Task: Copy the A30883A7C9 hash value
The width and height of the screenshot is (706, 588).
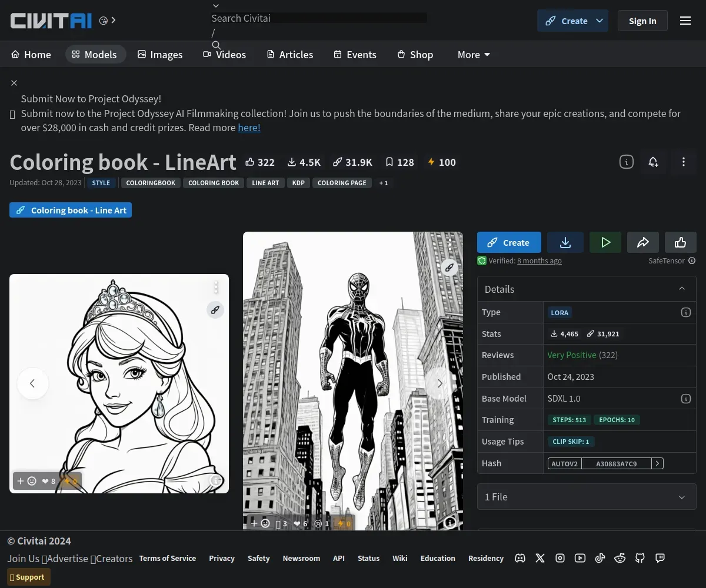Action: 617,463
